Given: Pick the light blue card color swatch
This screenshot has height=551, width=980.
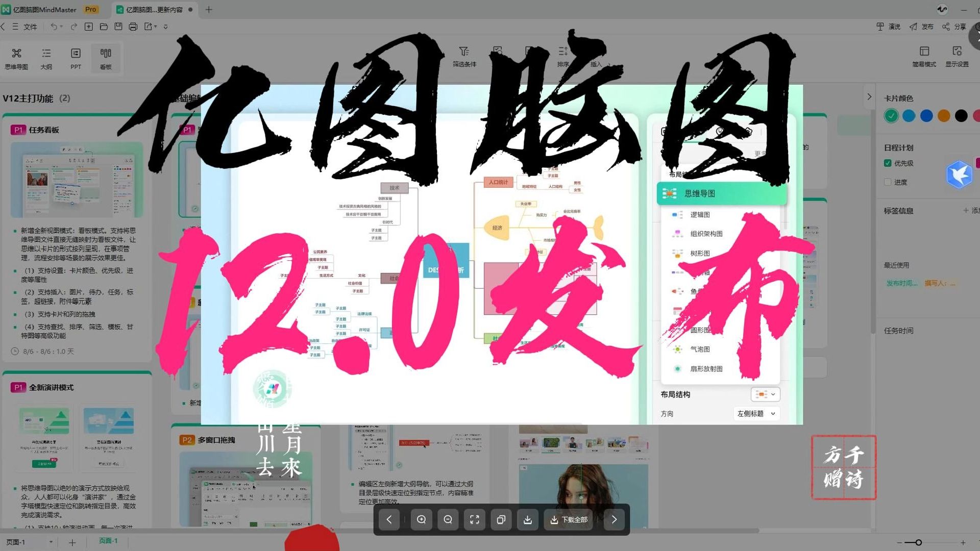Looking at the screenshot, I should 909,116.
